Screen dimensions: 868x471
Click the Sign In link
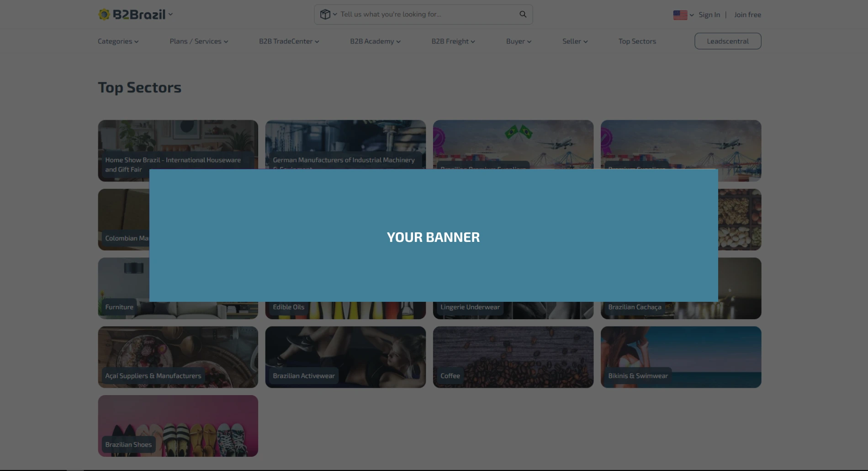click(709, 15)
